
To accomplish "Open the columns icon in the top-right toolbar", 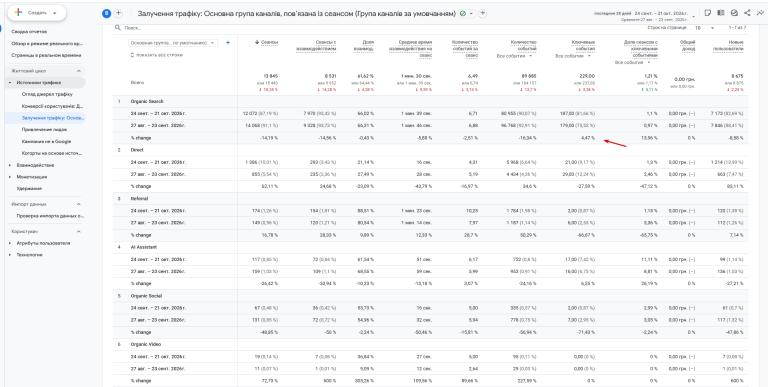I will click(721, 13).
